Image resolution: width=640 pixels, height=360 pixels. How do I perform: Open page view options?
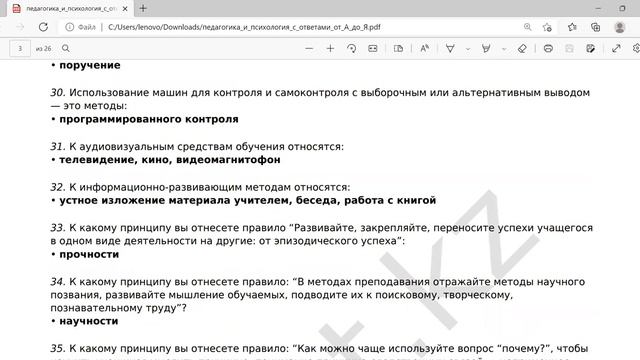click(398, 49)
